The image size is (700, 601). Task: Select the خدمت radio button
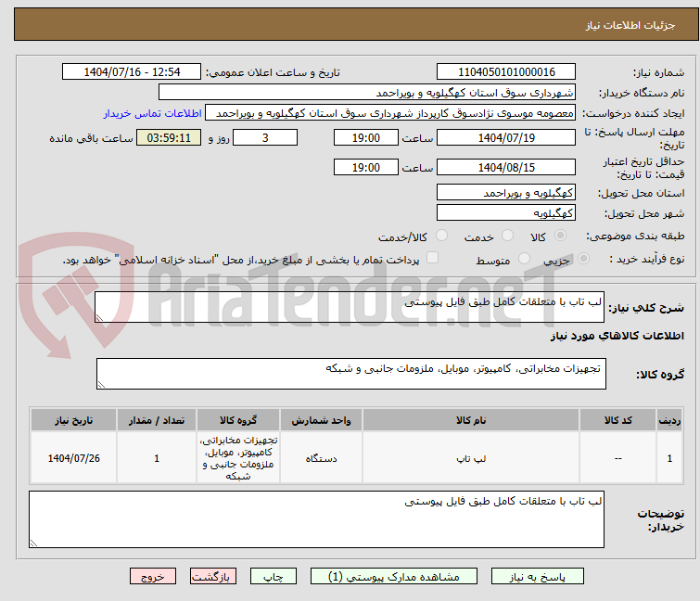(507, 236)
